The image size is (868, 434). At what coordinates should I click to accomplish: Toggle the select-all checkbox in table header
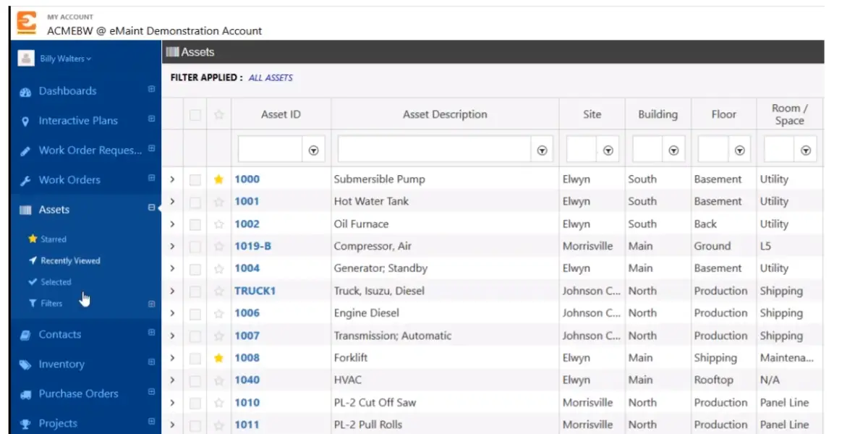coord(195,114)
